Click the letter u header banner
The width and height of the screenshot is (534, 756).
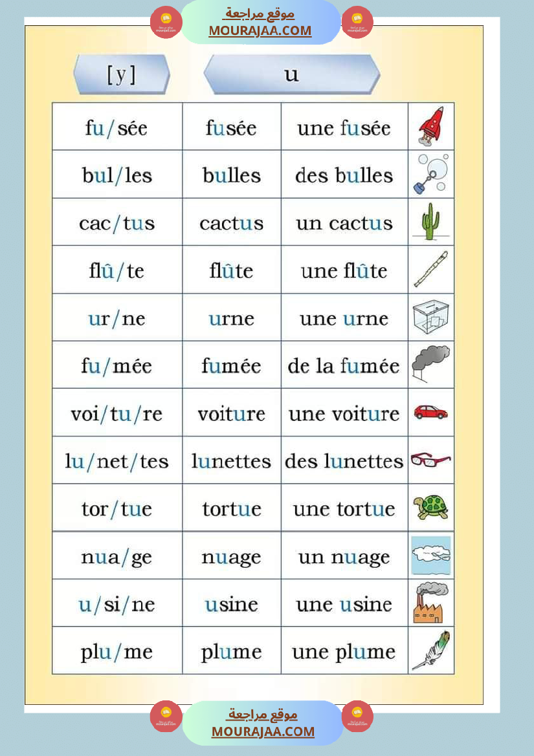click(291, 75)
